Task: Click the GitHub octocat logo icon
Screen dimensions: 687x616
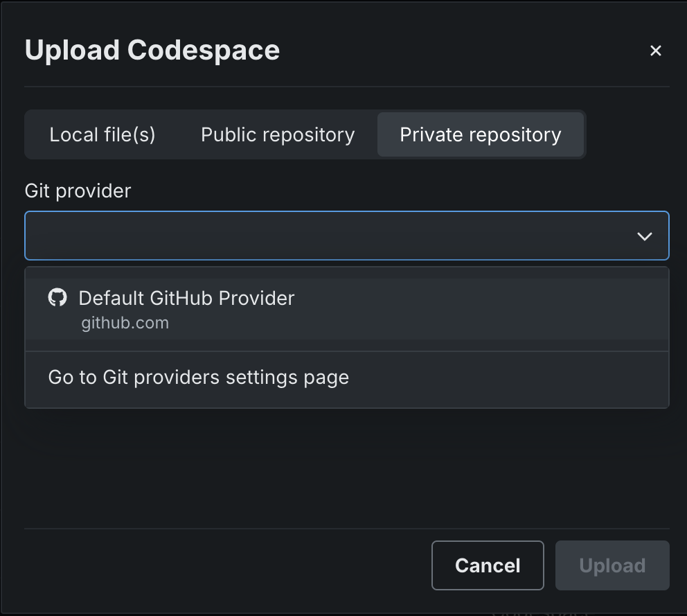Action: 57,298
